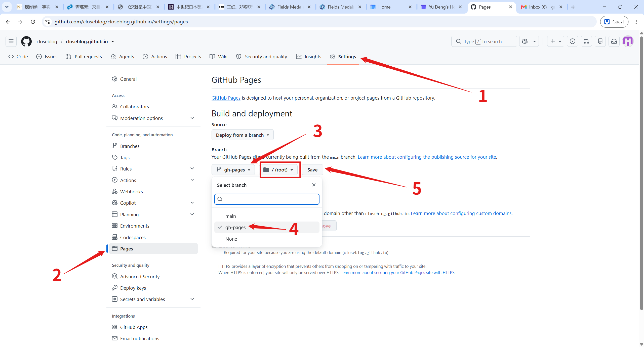Switch to the Issues tab
The image size is (644, 347).
coord(47,57)
